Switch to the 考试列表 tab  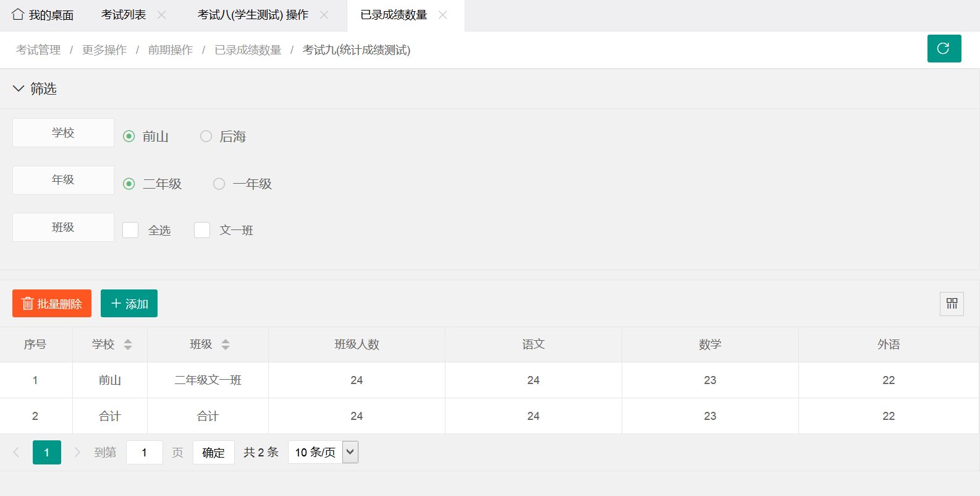[124, 15]
